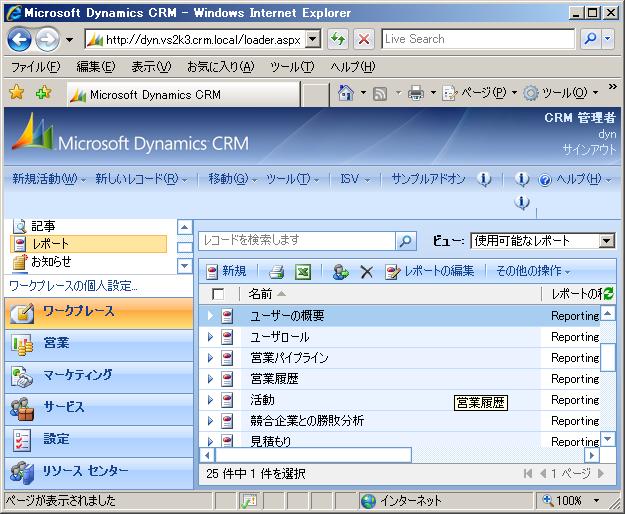Click the grid vertical scrollbar down arrow
This screenshot has width=625, height=514.
(607, 439)
